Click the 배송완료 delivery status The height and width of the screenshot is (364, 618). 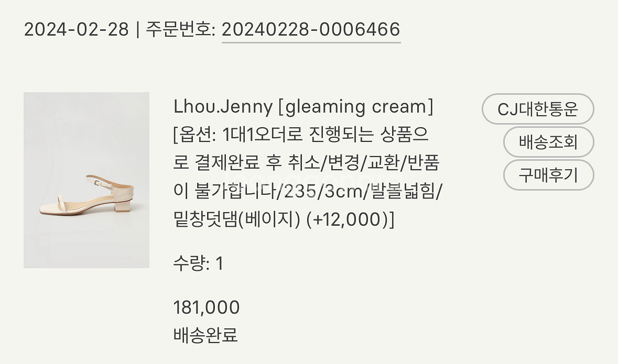coord(205,335)
